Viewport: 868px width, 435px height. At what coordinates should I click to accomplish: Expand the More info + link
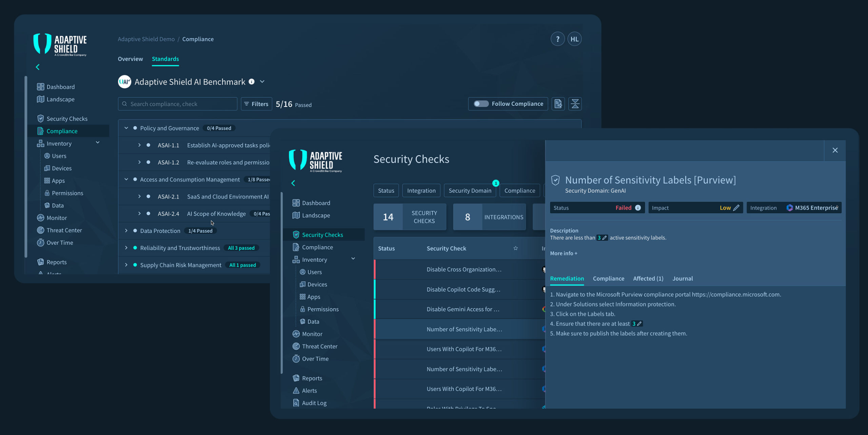(x=564, y=253)
